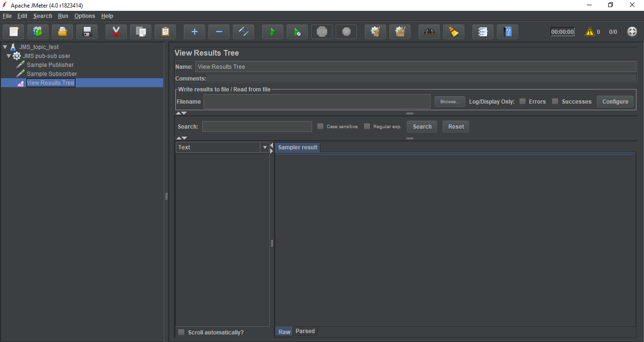Switch to the Parsed tab

point(305,331)
